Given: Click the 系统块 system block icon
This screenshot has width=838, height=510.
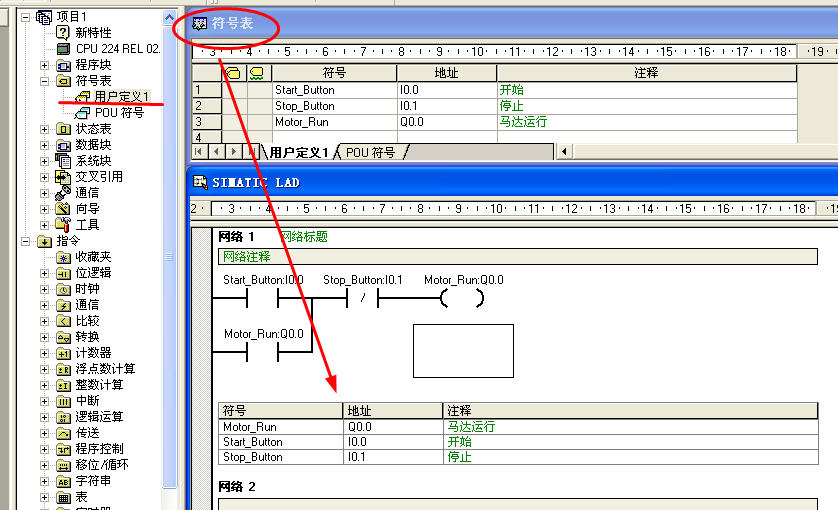Looking at the screenshot, I should [64, 160].
